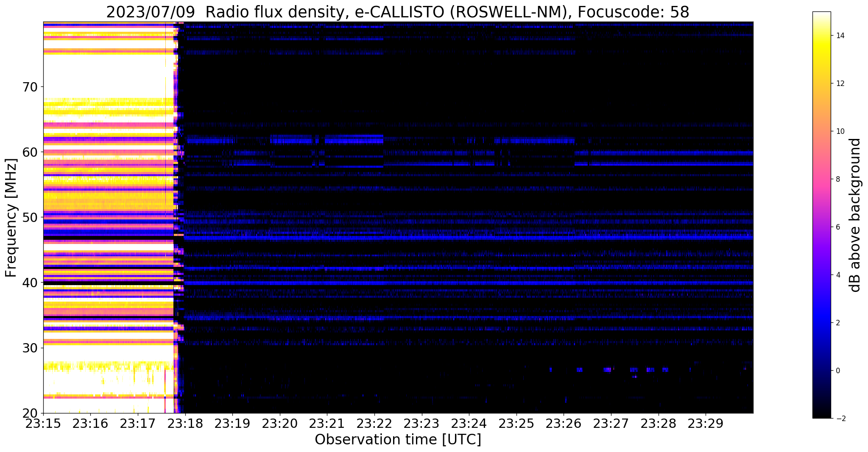Click the 23:26 time tick label
Screen dimensions: 868x452
pyautogui.click(x=564, y=424)
